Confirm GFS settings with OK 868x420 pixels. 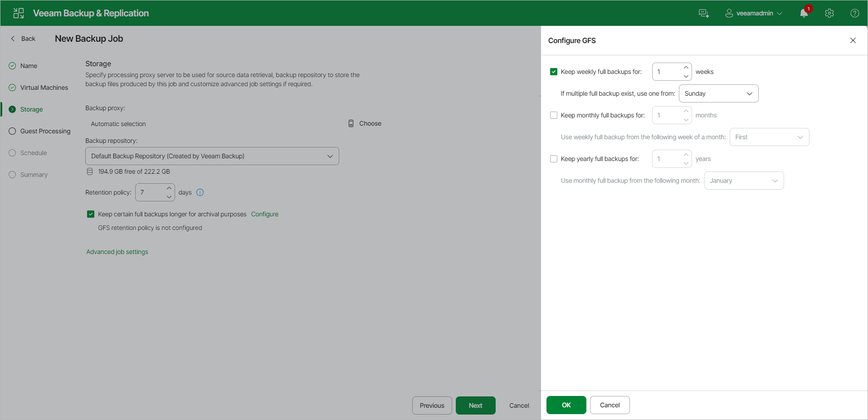[x=566, y=405]
